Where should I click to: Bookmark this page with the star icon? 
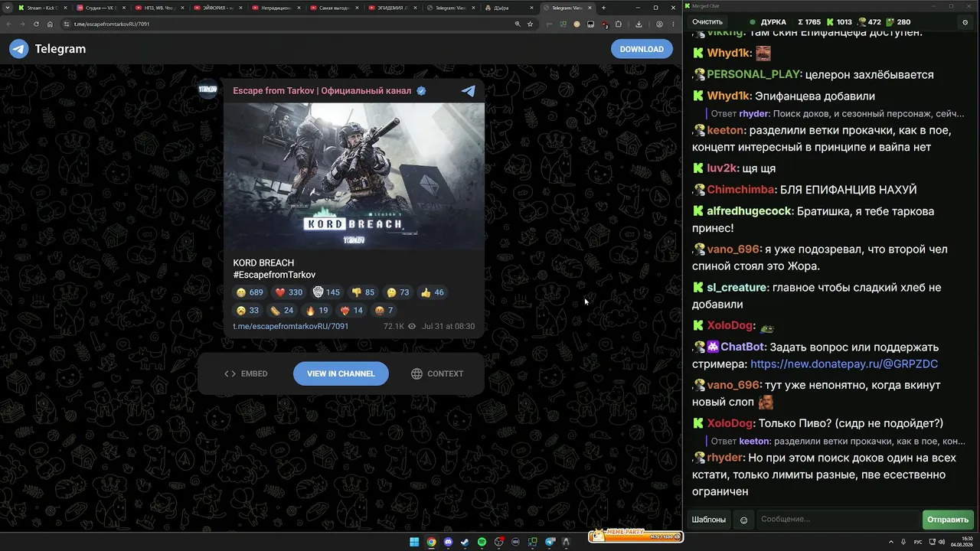[x=530, y=24]
